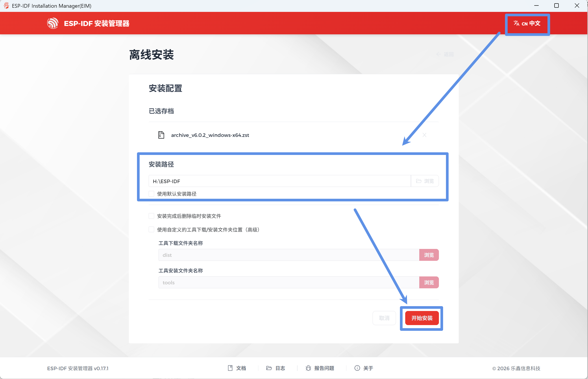Click 浏览 beside the tools field
This screenshot has width=588, height=379.
[429, 283]
